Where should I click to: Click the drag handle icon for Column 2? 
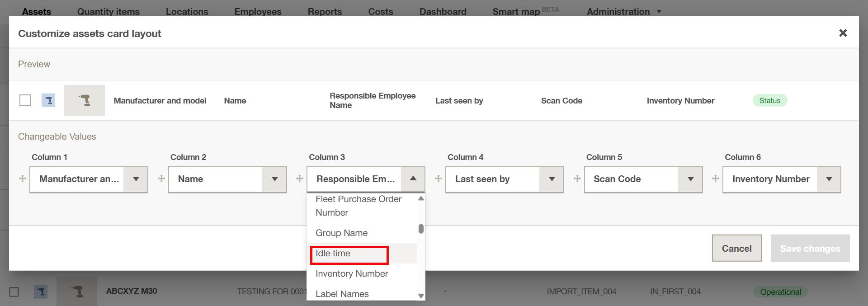(161, 179)
